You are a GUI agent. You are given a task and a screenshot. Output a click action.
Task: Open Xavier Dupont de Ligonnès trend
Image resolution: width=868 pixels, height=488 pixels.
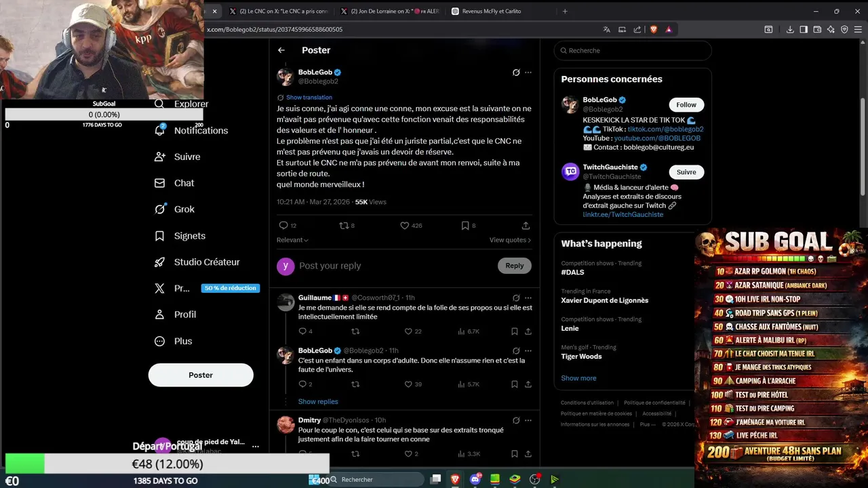[x=605, y=300]
